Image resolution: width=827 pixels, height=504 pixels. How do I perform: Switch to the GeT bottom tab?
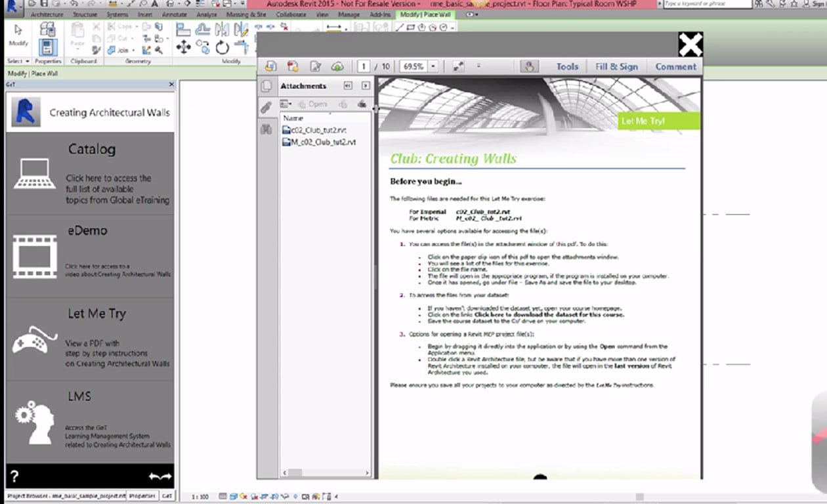click(167, 496)
